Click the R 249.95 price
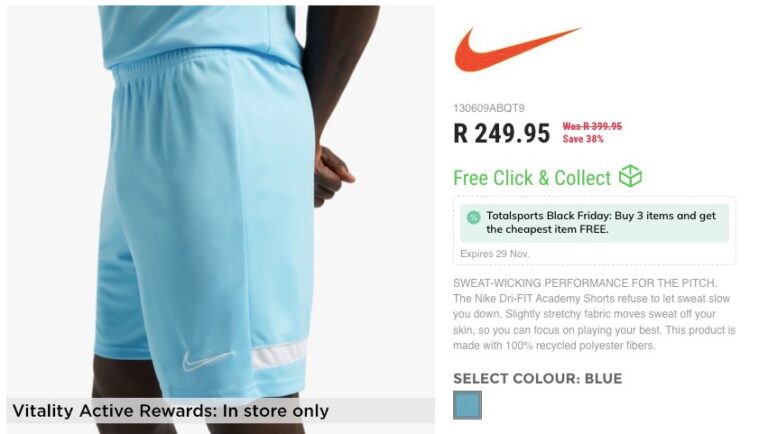This screenshot has width=768, height=434. coord(502,133)
